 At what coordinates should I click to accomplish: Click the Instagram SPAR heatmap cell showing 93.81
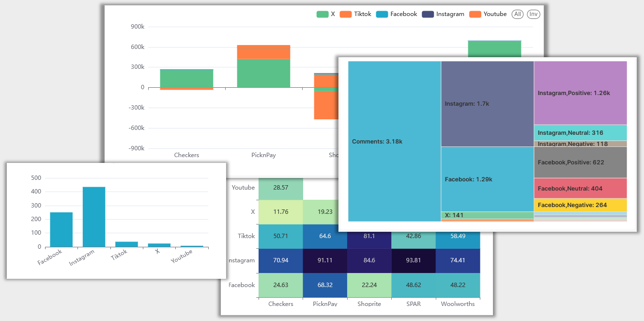click(414, 260)
